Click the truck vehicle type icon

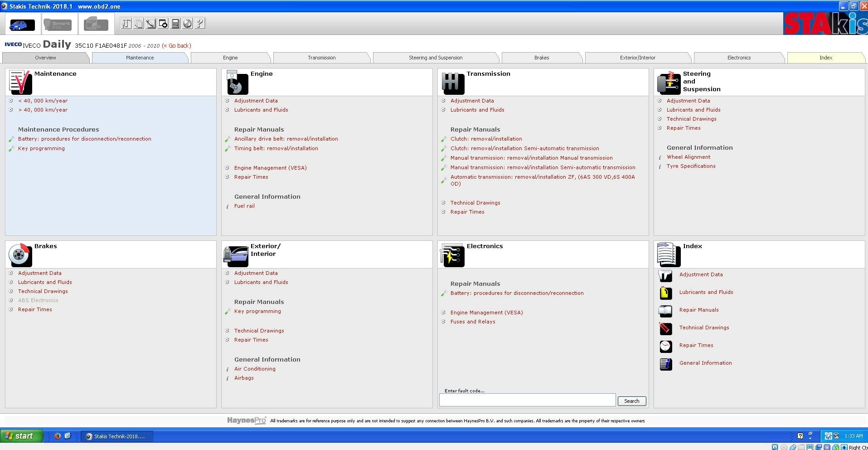tap(96, 24)
